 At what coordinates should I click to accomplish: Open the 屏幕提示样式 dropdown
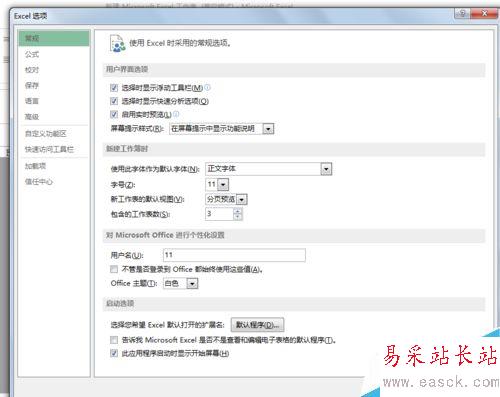click(x=268, y=129)
